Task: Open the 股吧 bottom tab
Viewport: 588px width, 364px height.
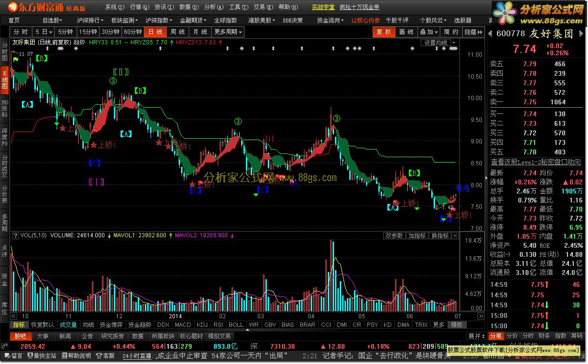Action: click(20, 336)
